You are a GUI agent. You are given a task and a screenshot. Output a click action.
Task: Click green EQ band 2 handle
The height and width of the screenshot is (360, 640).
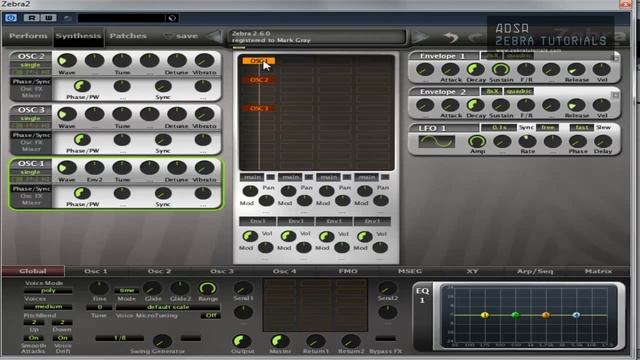[x=515, y=315]
